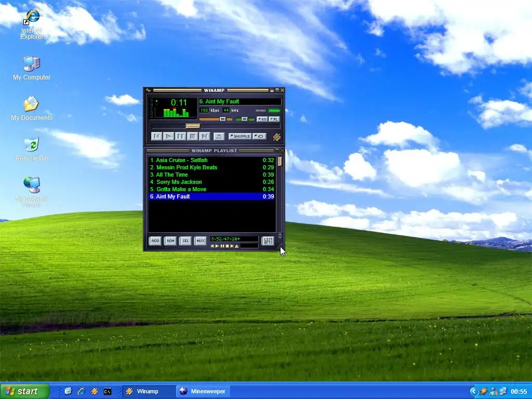The width and height of the screenshot is (532, 399).
Task: Select the My Documents desktop icon
Action: [x=32, y=109]
